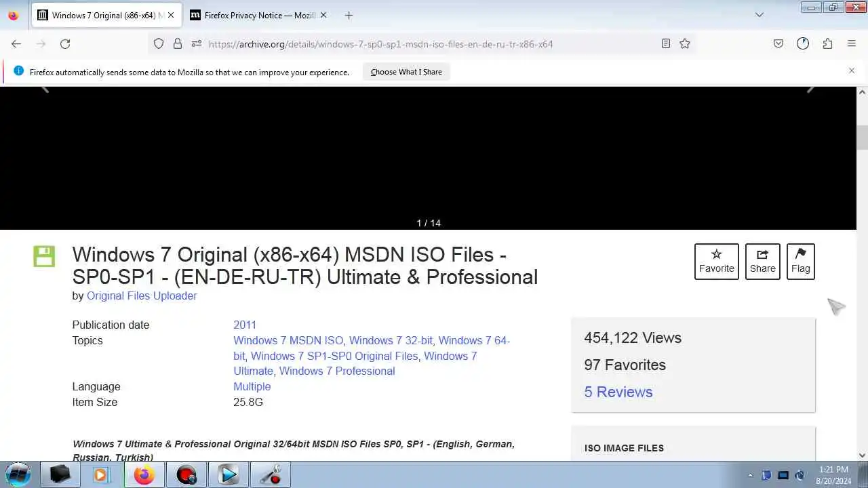Image resolution: width=868 pixels, height=488 pixels.
Task: Open the Firefox account icon
Action: click(x=803, y=43)
